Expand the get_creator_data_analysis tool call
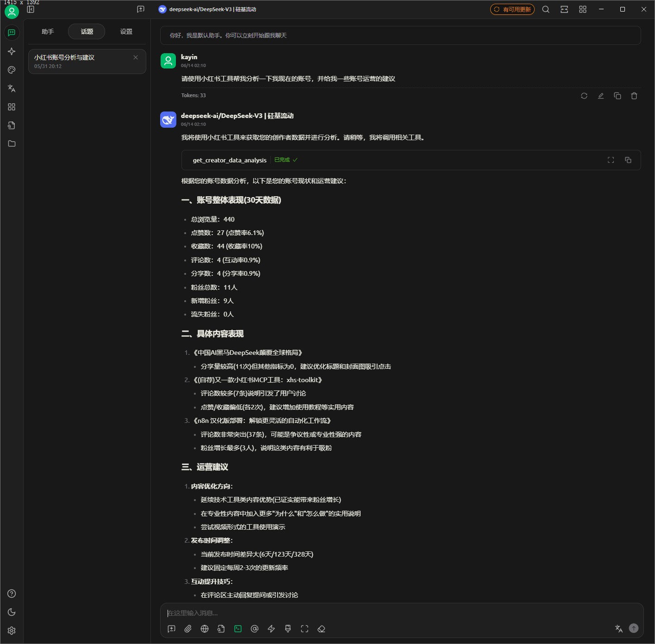This screenshot has width=655, height=644. (411, 160)
